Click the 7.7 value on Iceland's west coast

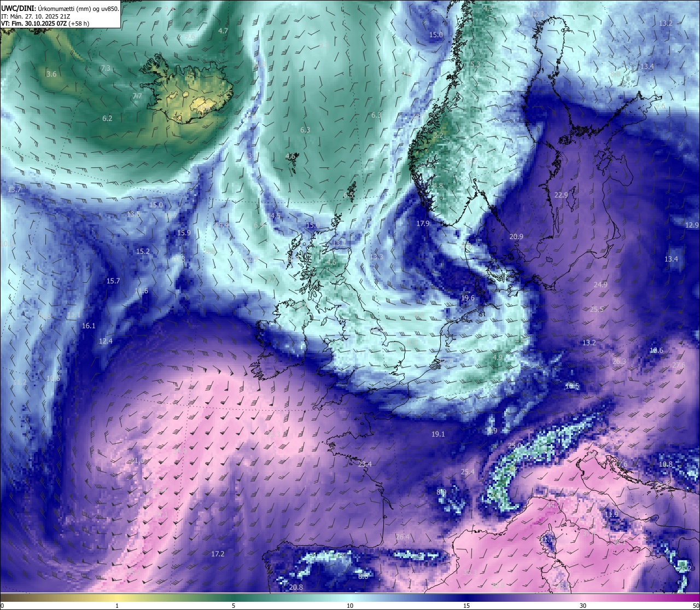pyautogui.click(x=137, y=96)
